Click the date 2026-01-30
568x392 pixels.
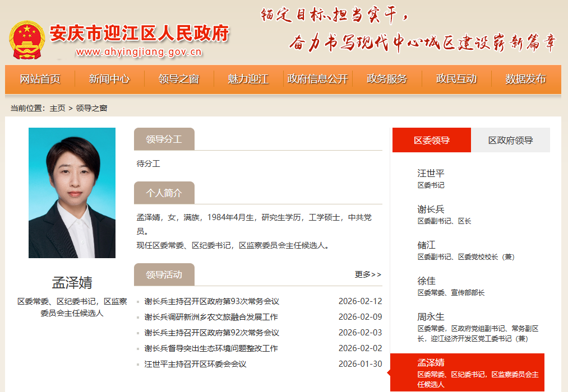360,364
